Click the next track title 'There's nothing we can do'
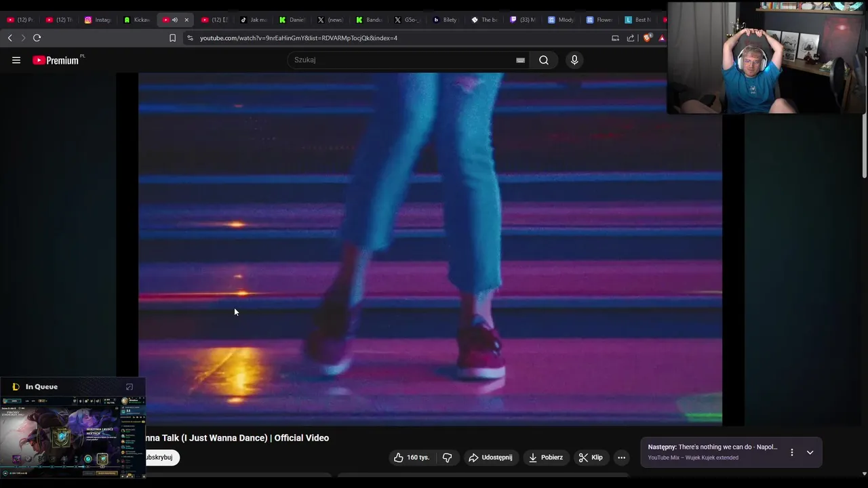The height and width of the screenshot is (488, 868). pos(728,447)
